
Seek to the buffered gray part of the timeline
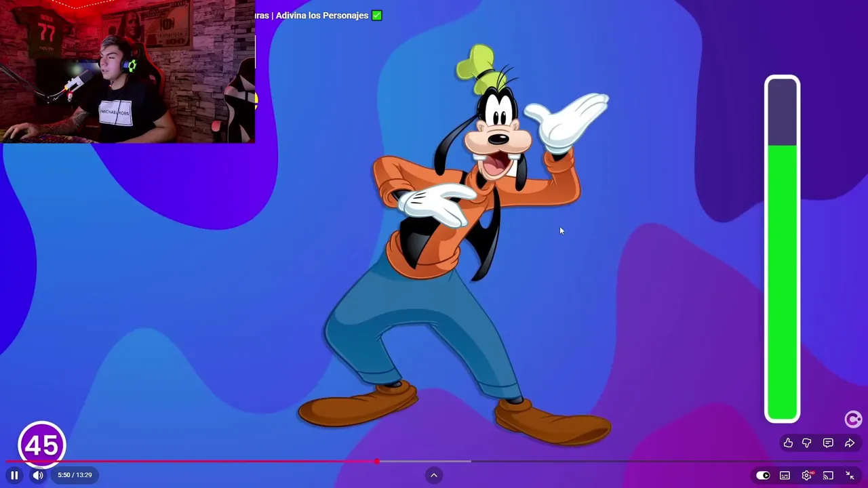tap(424, 461)
